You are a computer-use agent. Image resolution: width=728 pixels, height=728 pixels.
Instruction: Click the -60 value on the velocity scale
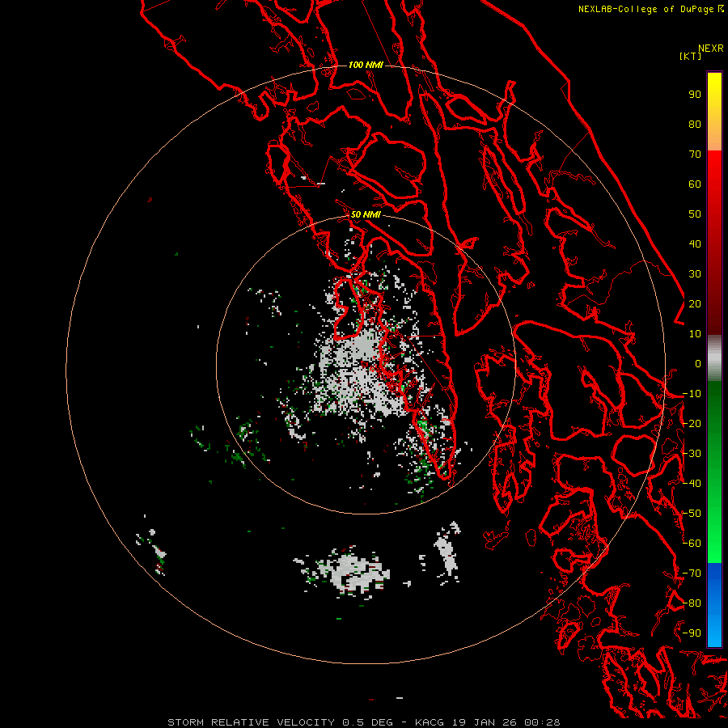pyautogui.click(x=692, y=544)
